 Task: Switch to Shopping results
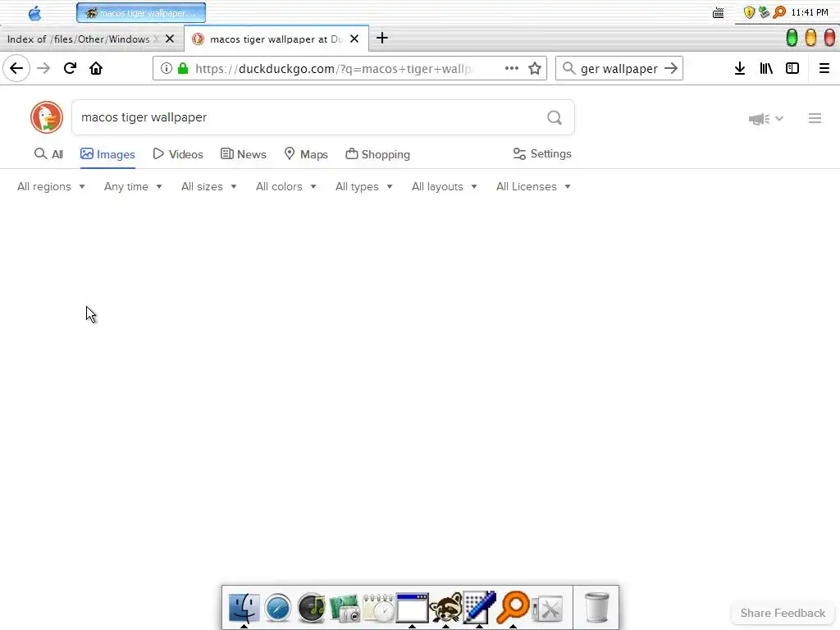[x=377, y=154]
